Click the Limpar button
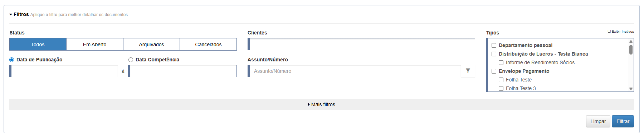This screenshot has height=136, width=644. click(x=598, y=121)
